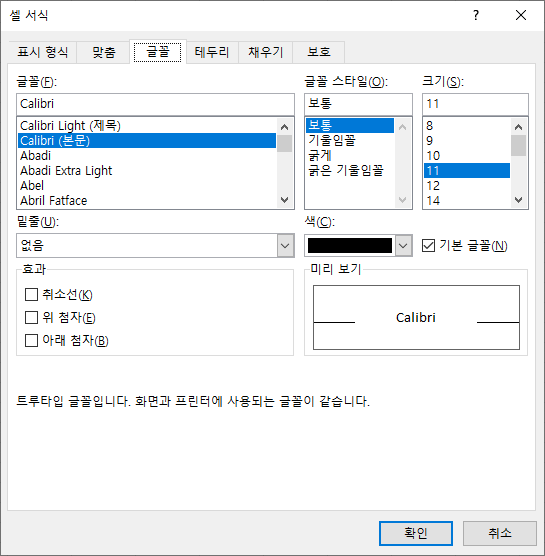Viewport: 545px width, 556px height.
Task: Enable the 위 첨자 superscript checkbox
Action: coord(31,317)
